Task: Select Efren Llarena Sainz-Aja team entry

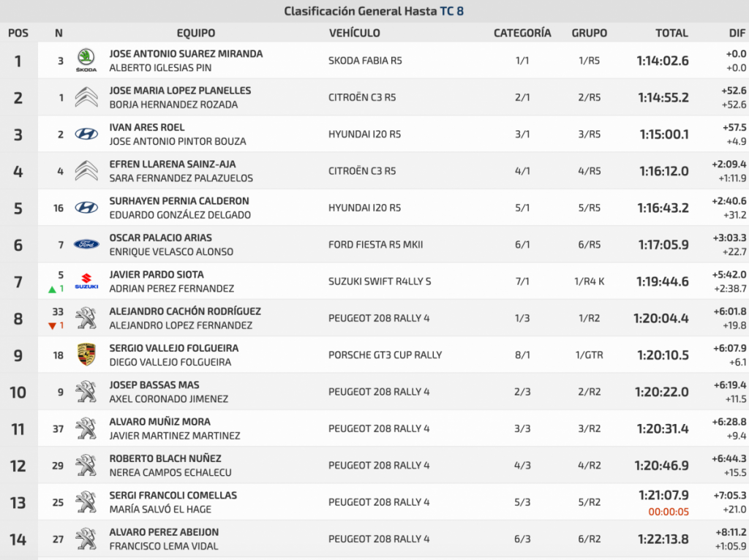Action: point(173,164)
